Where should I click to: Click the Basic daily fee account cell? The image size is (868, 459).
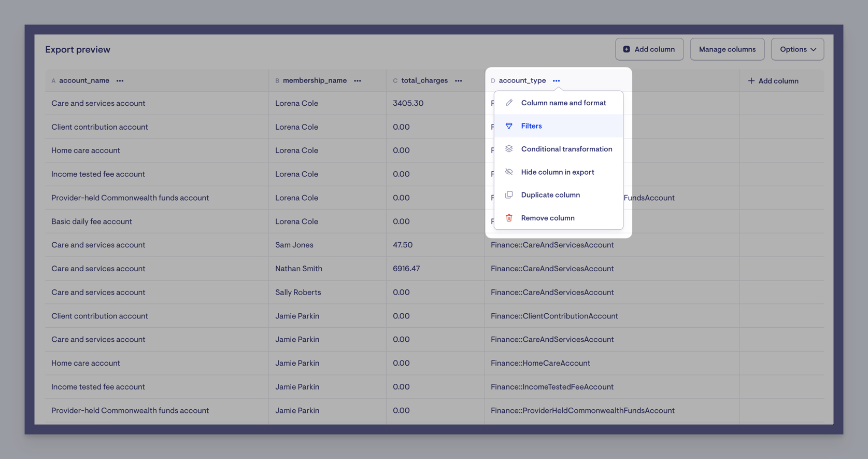point(157,221)
